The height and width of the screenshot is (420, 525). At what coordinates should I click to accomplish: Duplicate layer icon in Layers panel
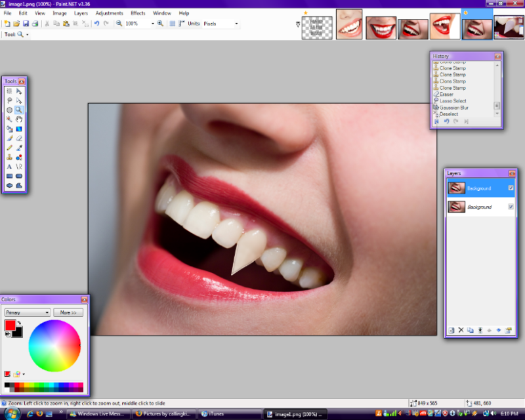(471, 330)
